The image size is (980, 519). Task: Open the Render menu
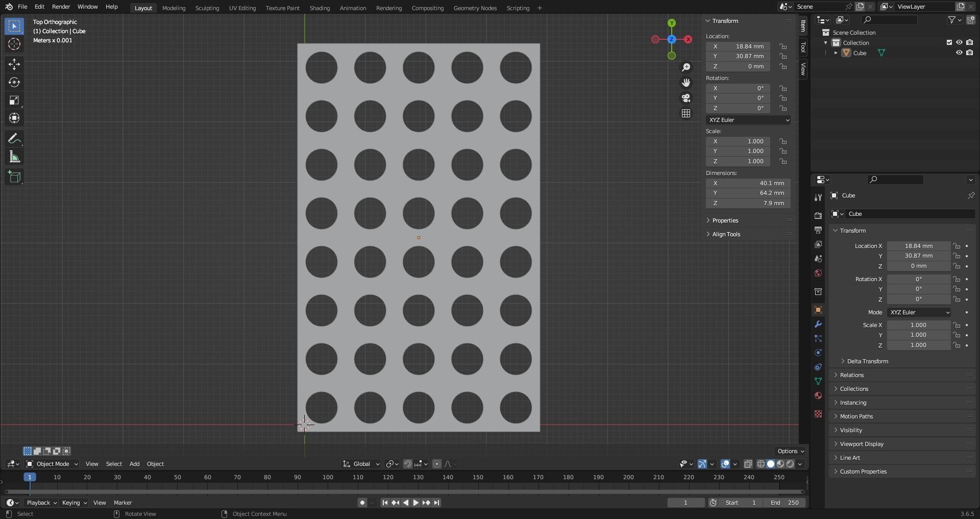(x=61, y=7)
